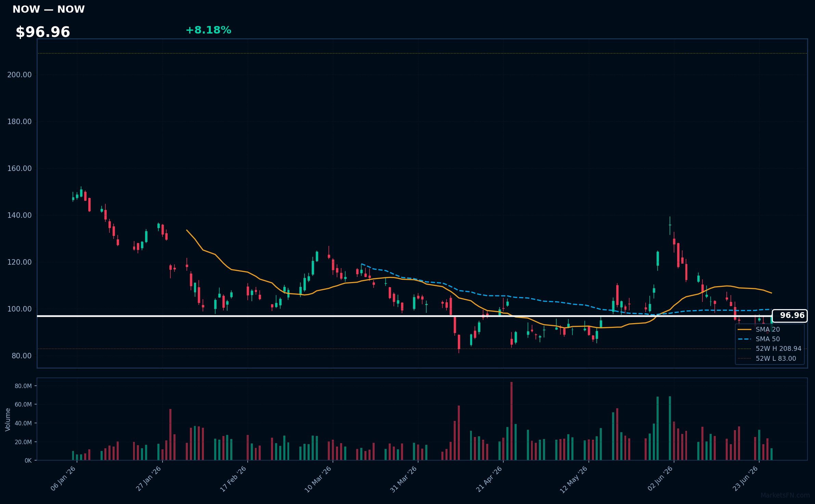Viewport: 815px width, 504px height.
Task: Click the 100.00 price axis label
Action: [x=20, y=309]
